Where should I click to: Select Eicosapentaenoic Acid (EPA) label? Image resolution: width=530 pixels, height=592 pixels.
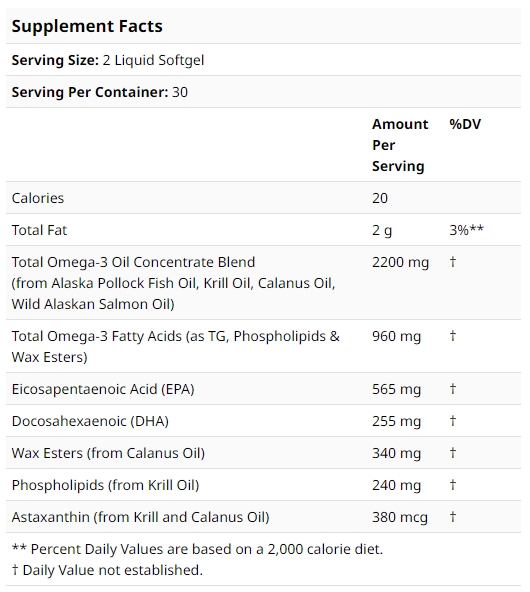pos(103,389)
